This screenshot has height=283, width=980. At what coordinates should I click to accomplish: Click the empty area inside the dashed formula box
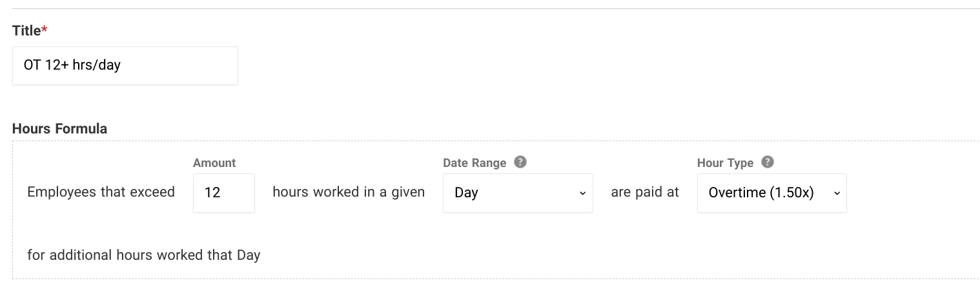click(x=581, y=251)
